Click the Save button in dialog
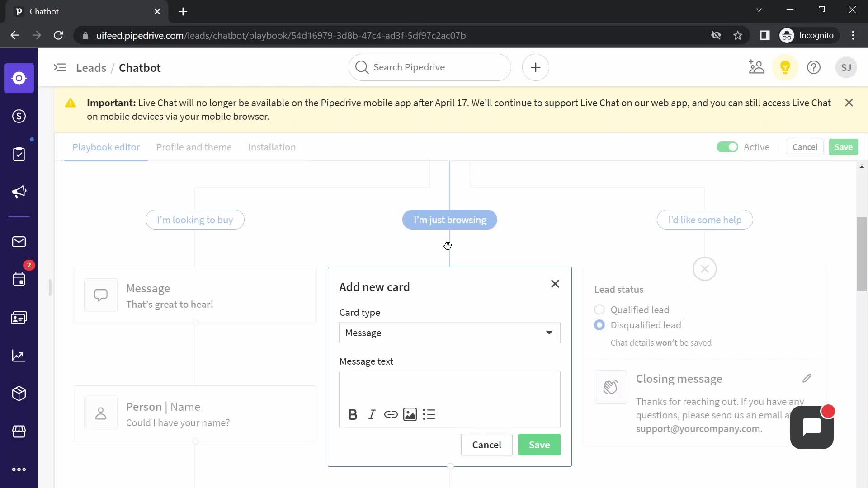 coord(539,445)
